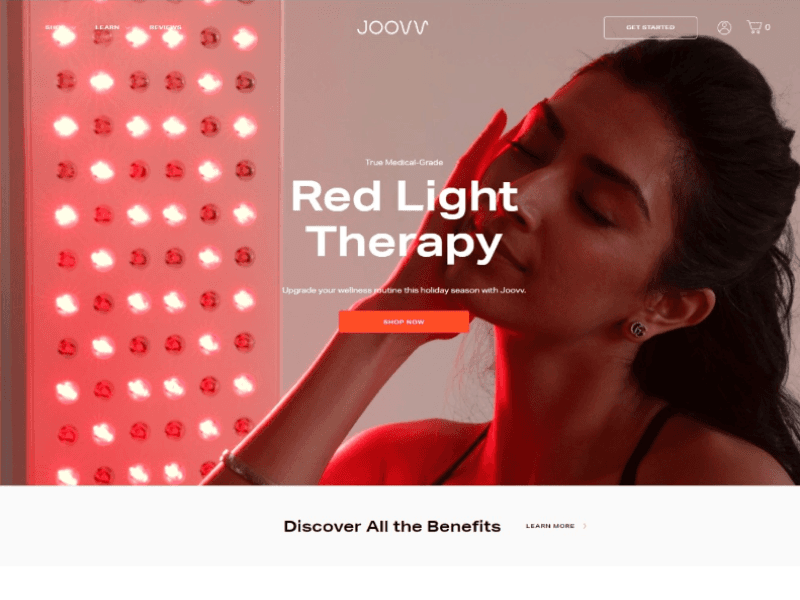
Task: Click the arrow beside Learn More
Action: pos(585,526)
